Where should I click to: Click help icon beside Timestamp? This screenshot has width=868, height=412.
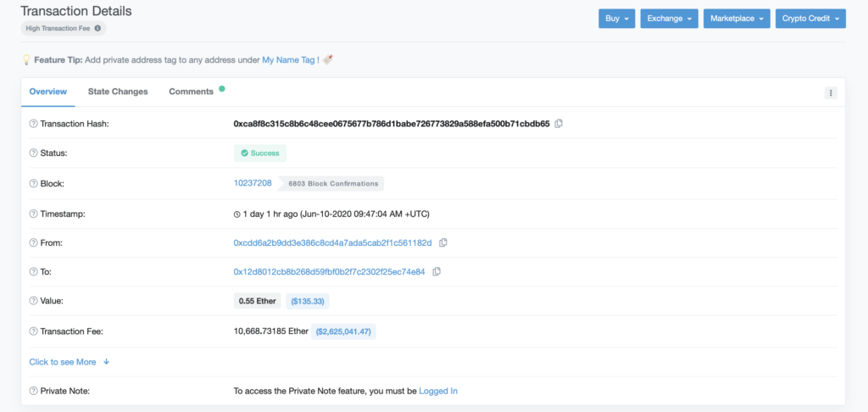tap(33, 214)
